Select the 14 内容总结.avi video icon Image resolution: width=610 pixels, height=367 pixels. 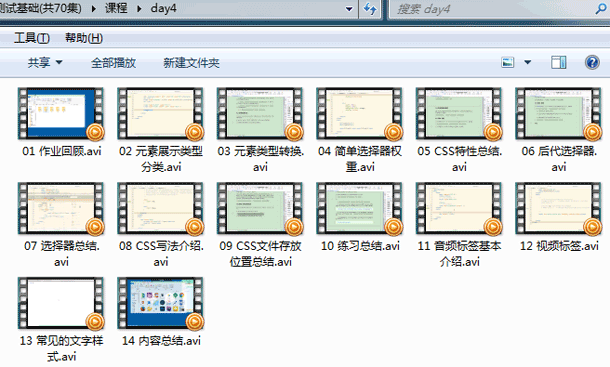(161, 303)
